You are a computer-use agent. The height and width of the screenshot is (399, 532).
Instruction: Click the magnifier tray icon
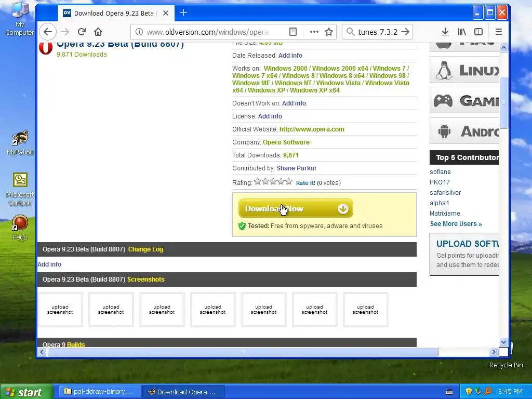tap(488, 391)
